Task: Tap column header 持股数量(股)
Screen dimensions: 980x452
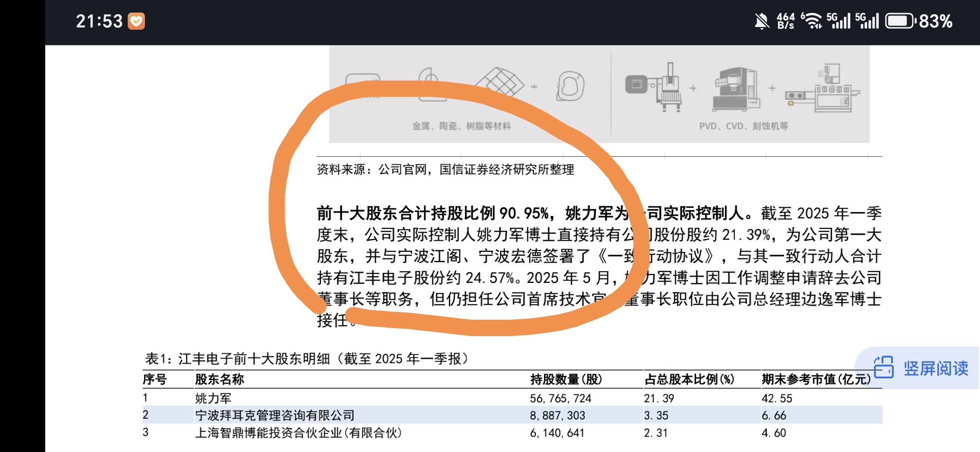Action: [x=566, y=379]
